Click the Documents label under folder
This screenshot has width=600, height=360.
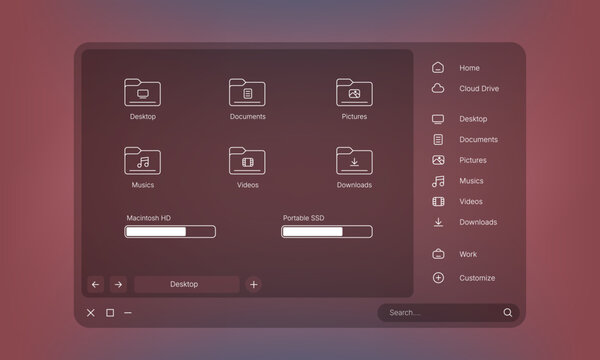[248, 116]
